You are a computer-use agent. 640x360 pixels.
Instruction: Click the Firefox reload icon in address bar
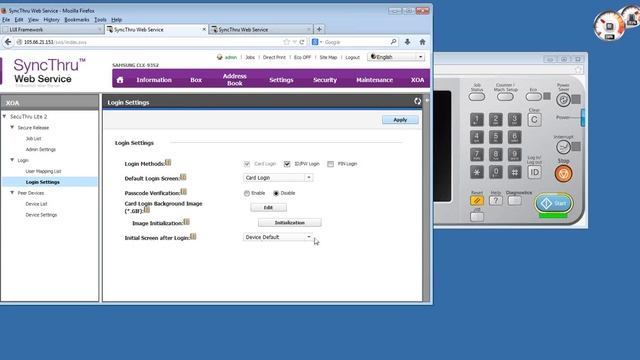pyautogui.click(x=302, y=42)
